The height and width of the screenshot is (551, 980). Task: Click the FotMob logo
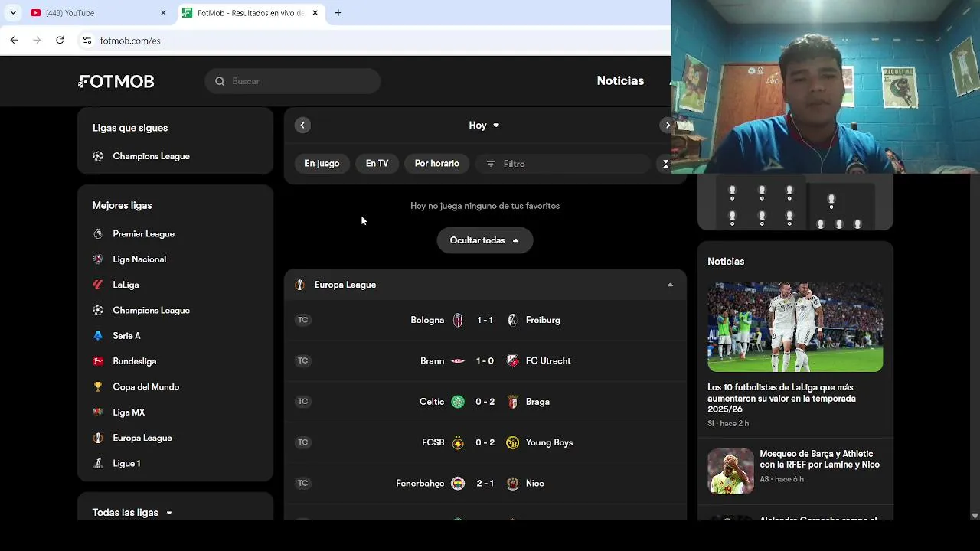point(116,81)
